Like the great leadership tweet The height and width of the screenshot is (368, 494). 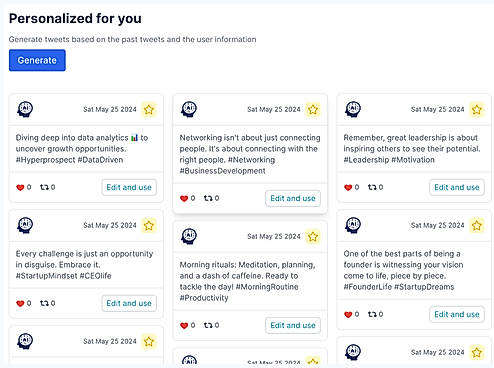348,187
